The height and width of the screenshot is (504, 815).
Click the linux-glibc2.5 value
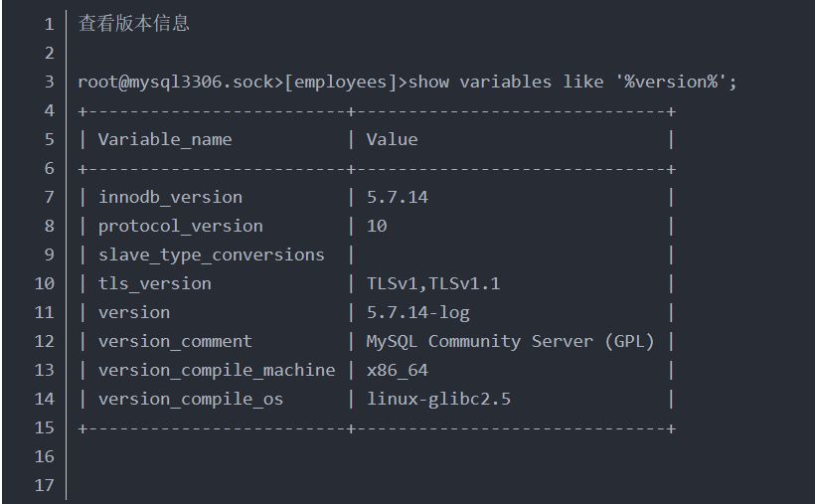438,399
